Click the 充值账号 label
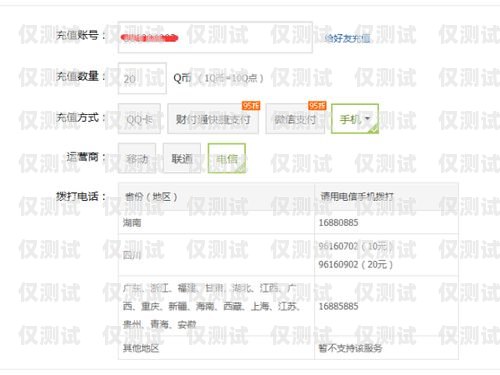500x375 pixels. click(x=80, y=35)
